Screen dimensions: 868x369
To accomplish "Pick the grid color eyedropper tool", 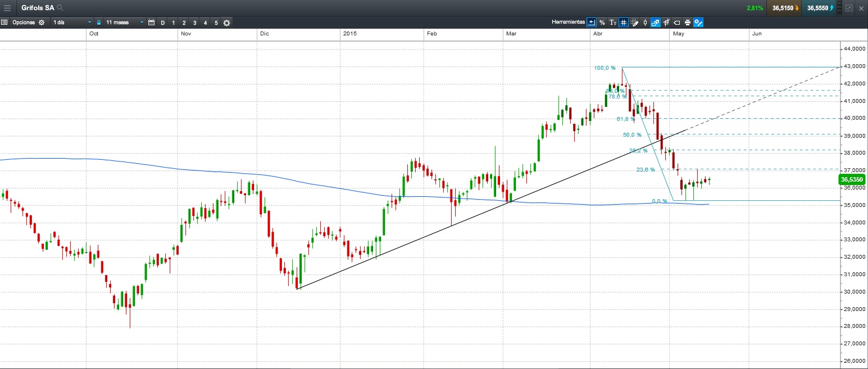I will click(x=634, y=22).
